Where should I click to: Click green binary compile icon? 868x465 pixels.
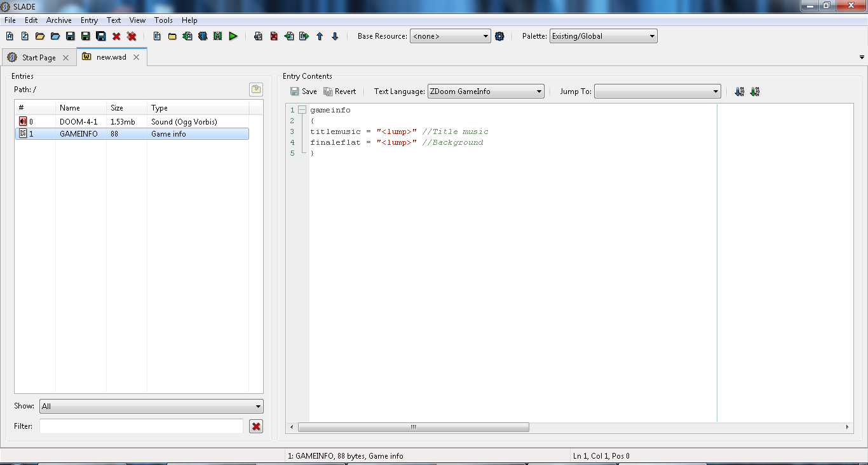click(x=755, y=91)
